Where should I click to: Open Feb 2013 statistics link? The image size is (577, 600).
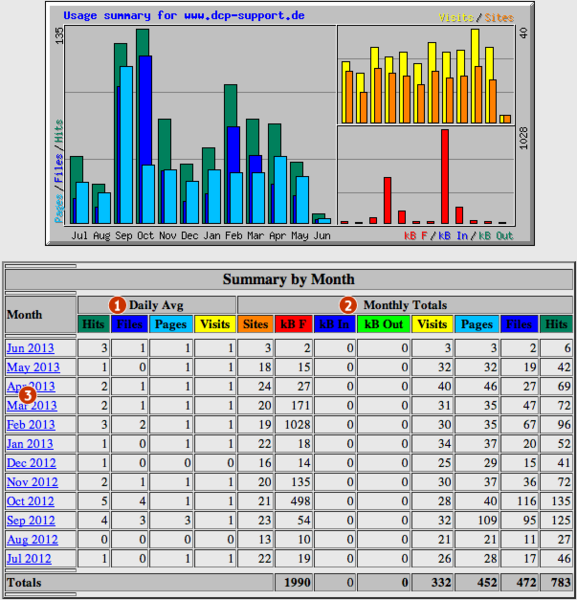[31, 424]
